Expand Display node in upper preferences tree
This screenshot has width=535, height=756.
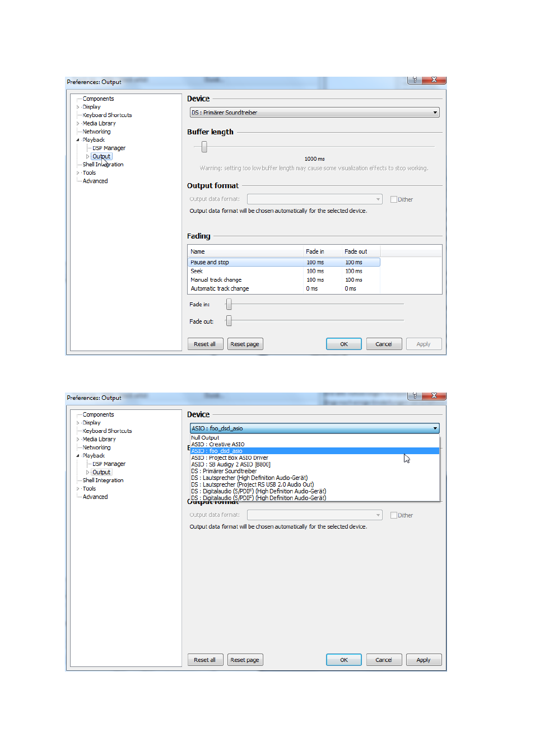pos(78,107)
